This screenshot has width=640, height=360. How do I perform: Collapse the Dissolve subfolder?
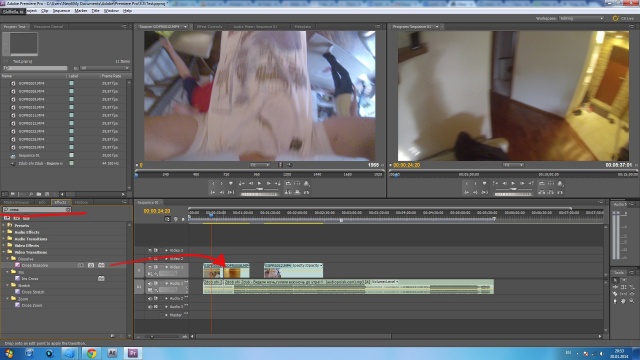pyautogui.click(x=8, y=259)
